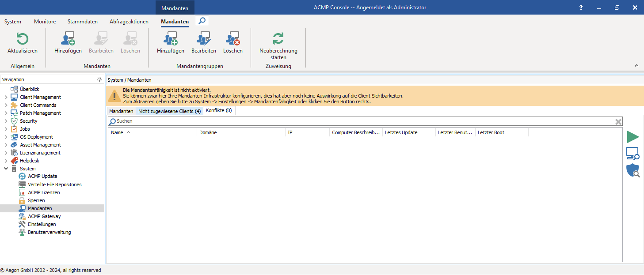Collapse the System tree node
Image resolution: width=644 pixels, height=275 pixels.
[6, 169]
